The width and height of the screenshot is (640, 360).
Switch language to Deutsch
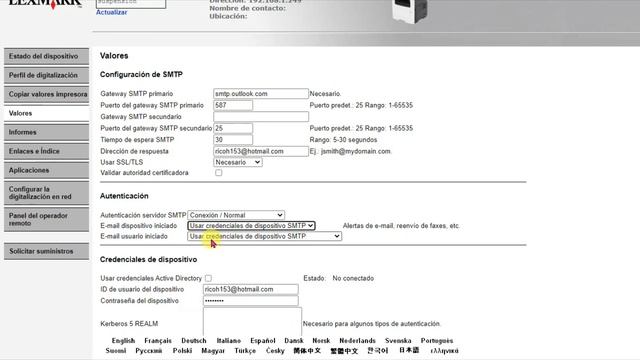tap(194, 340)
